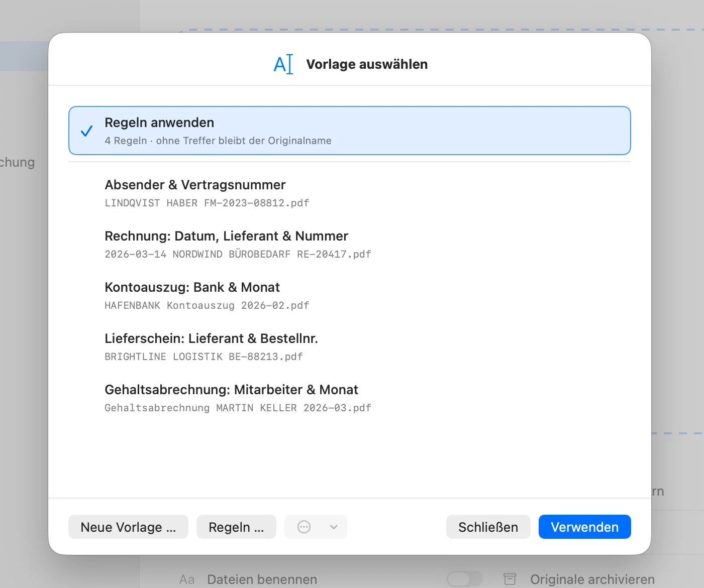The image size is (704, 588).
Task: Pick 'Rechnung: Datum, Lieferant & Nummer' template
Action: [350, 244]
